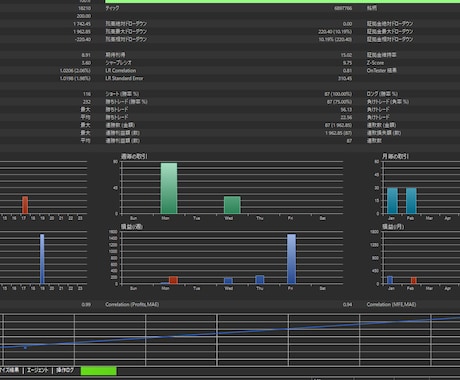
Task: Select the Correlation (Profits,MAE) label
Action: [x=132, y=304]
